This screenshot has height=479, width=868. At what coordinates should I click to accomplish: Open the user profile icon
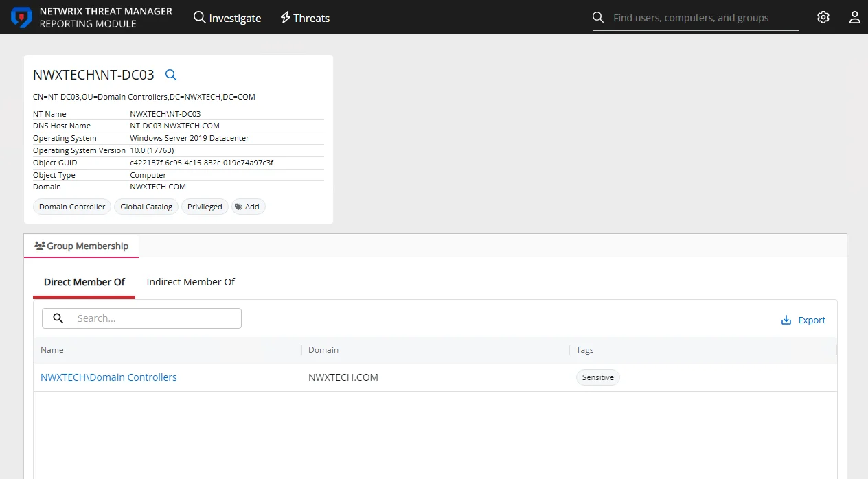click(854, 17)
